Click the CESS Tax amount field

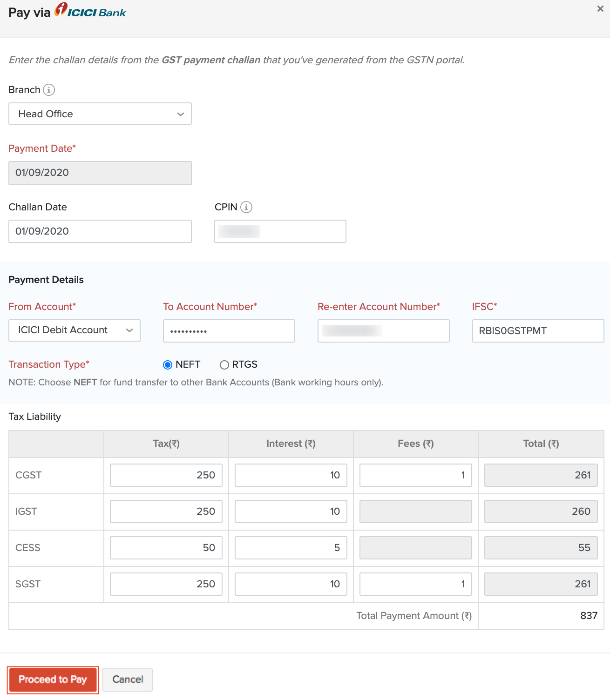click(166, 548)
